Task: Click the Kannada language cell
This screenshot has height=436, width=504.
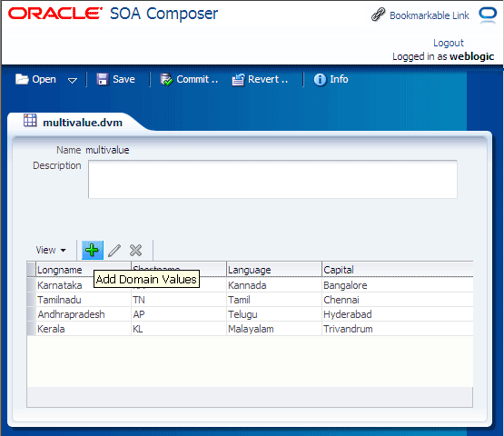Action: pyautogui.click(x=274, y=285)
